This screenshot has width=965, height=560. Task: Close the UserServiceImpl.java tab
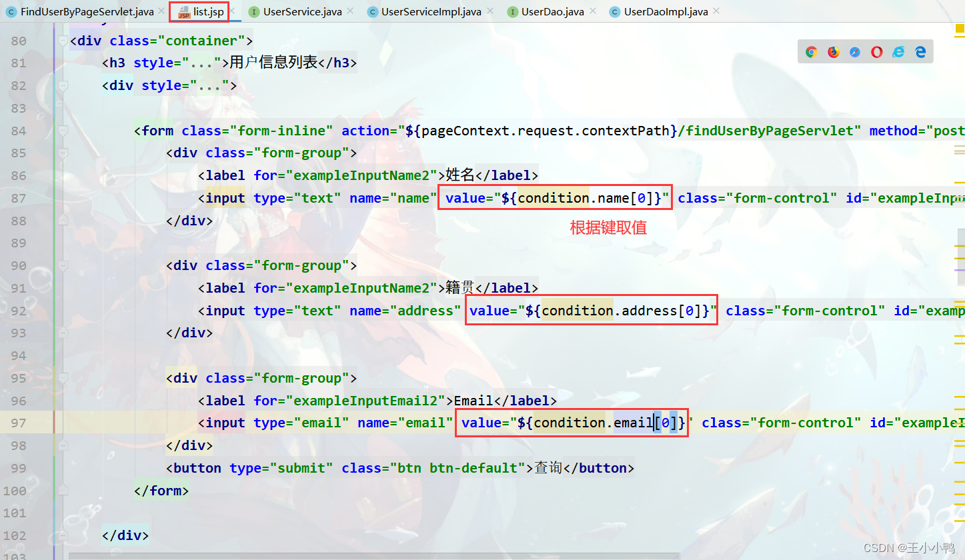489,12
